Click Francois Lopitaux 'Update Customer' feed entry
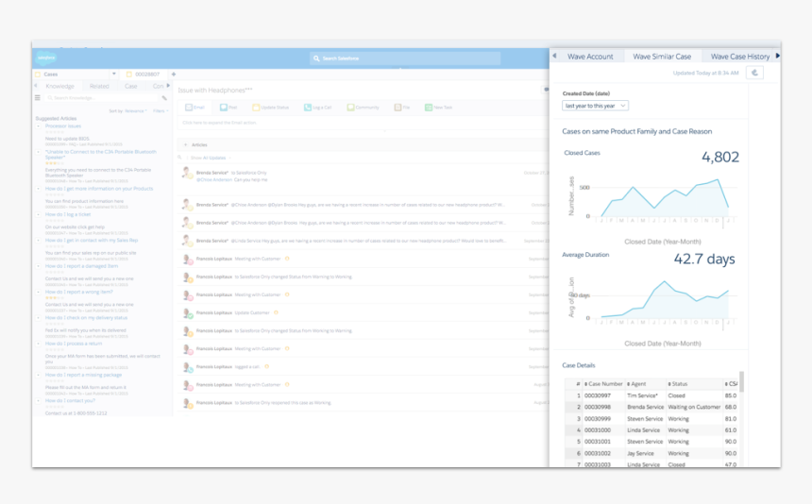The height and width of the screenshot is (504, 812). (252, 312)
